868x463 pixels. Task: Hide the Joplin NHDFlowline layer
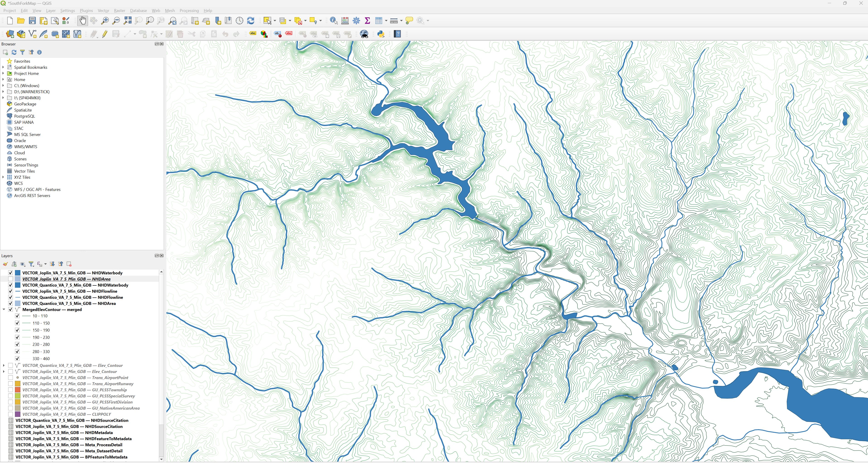(x=10, y=291)
